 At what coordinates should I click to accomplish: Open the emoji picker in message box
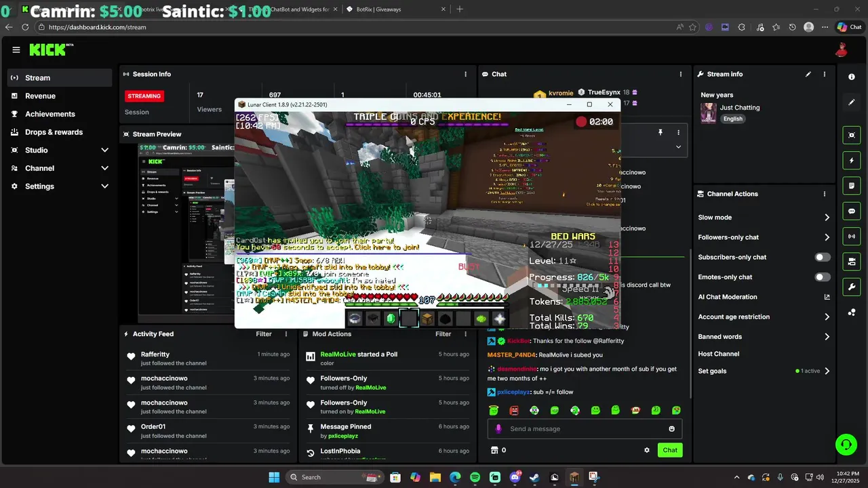672,429
